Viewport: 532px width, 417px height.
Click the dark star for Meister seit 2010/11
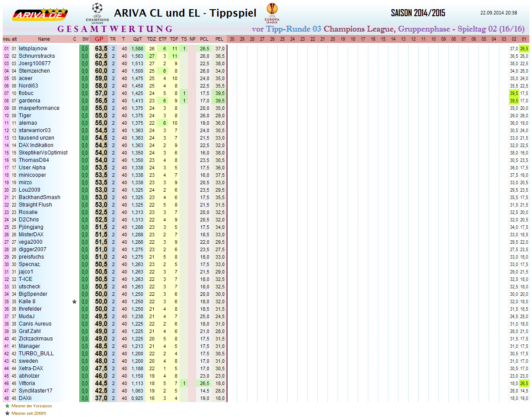tap(7, 413)
